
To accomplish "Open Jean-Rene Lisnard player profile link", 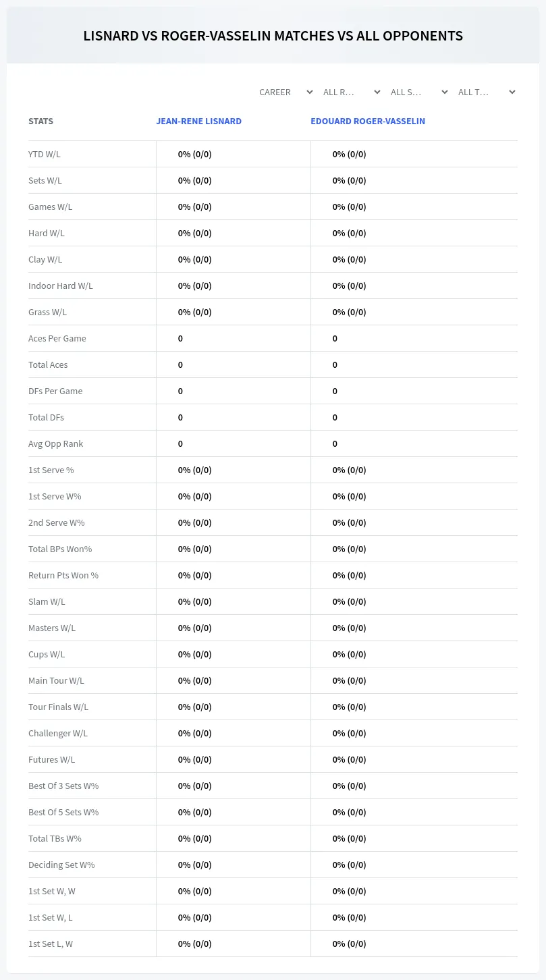I will [199, 121].
